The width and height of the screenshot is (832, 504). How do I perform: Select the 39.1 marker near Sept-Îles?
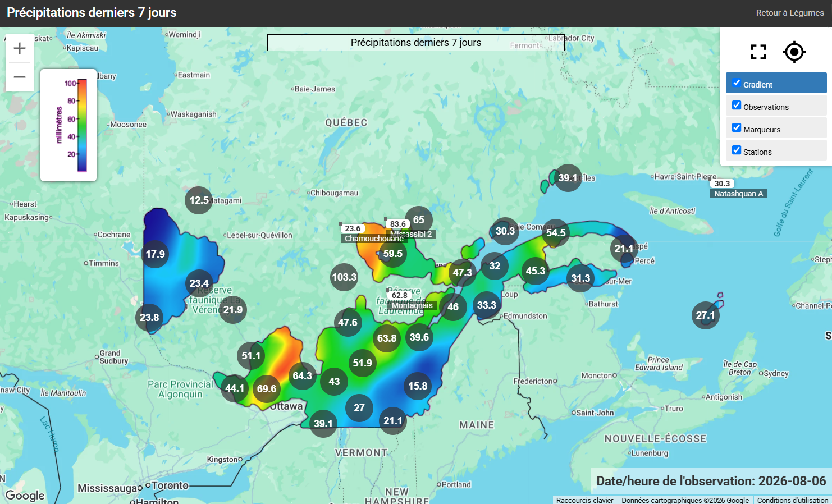coord(568,178)
